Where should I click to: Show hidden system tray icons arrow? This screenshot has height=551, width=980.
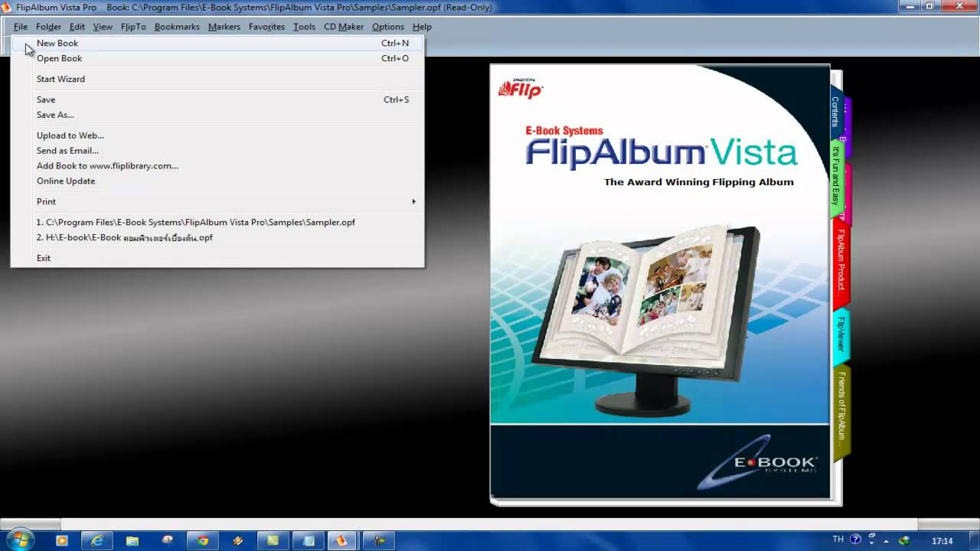click(886, 541)
